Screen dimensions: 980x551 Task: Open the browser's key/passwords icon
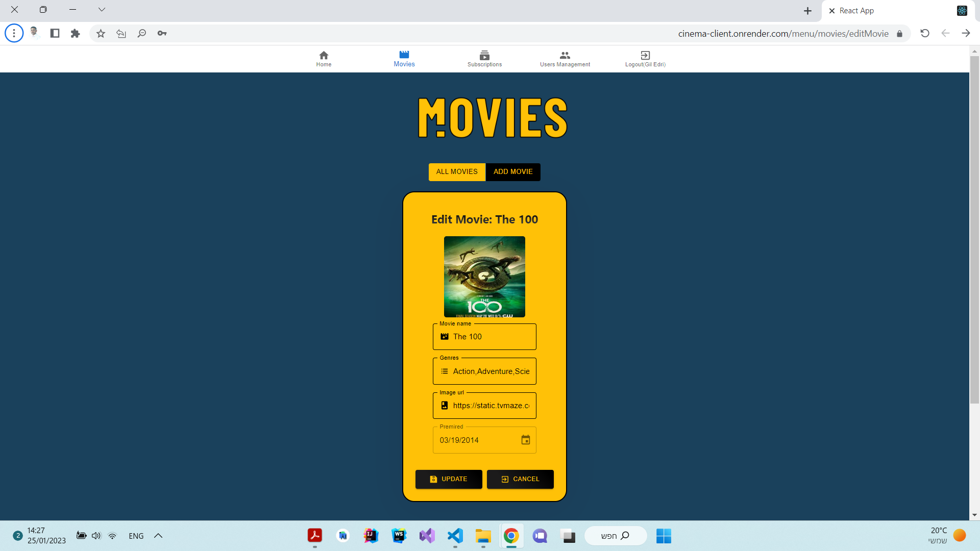click(162, 33)
